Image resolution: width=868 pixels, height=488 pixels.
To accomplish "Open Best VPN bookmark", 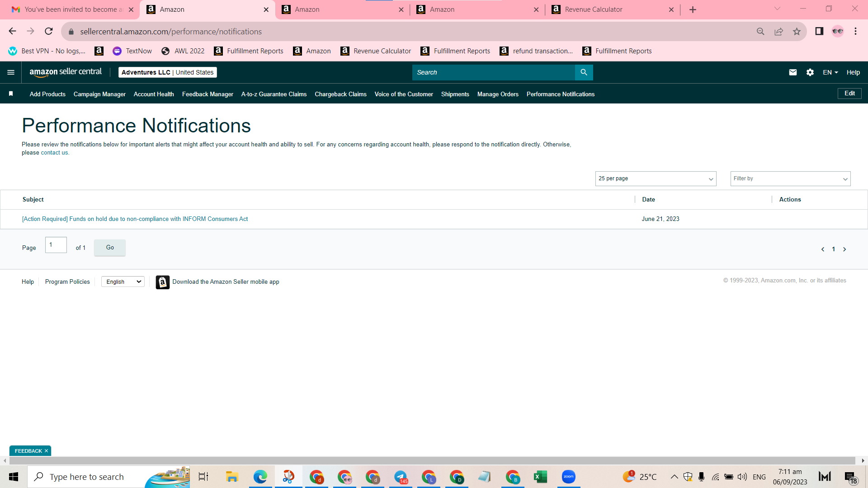I will (47, 51).
